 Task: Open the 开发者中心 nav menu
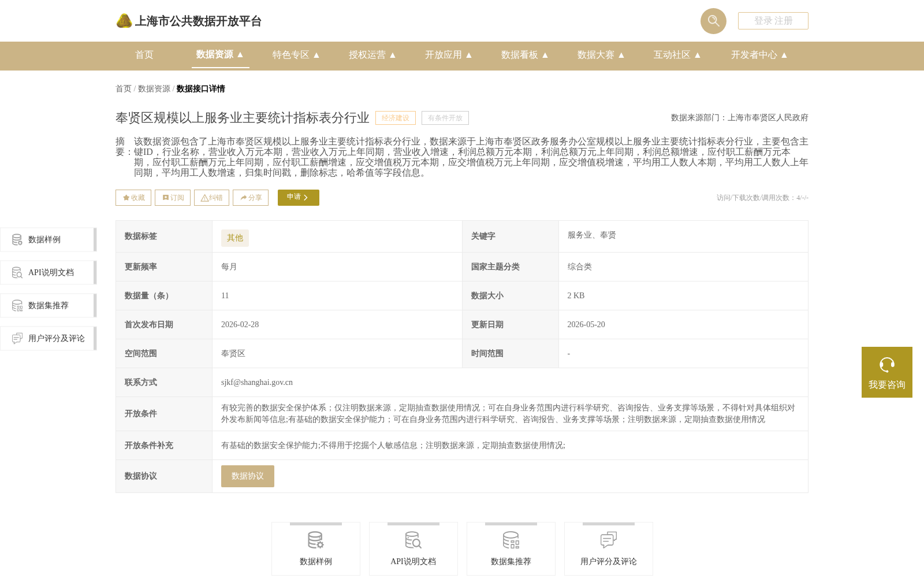click(x=754, y=55)
